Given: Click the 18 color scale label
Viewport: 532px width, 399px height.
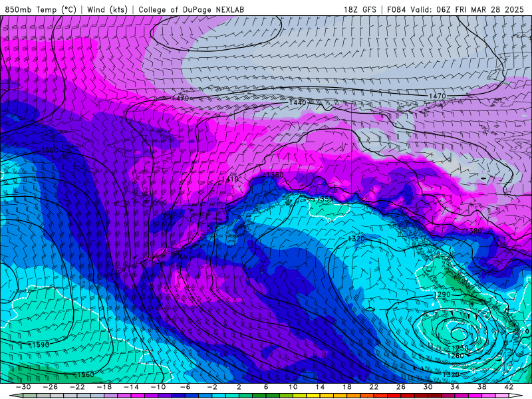Looking at the screenshot, I should tap(346, 387).
